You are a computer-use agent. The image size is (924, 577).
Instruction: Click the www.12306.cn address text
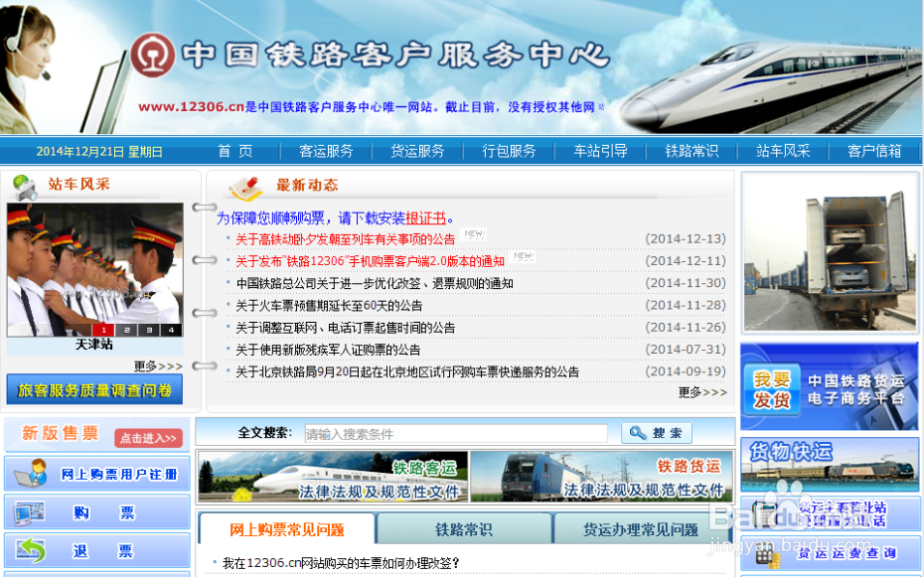pyautogui.click(x=191, y=106)
